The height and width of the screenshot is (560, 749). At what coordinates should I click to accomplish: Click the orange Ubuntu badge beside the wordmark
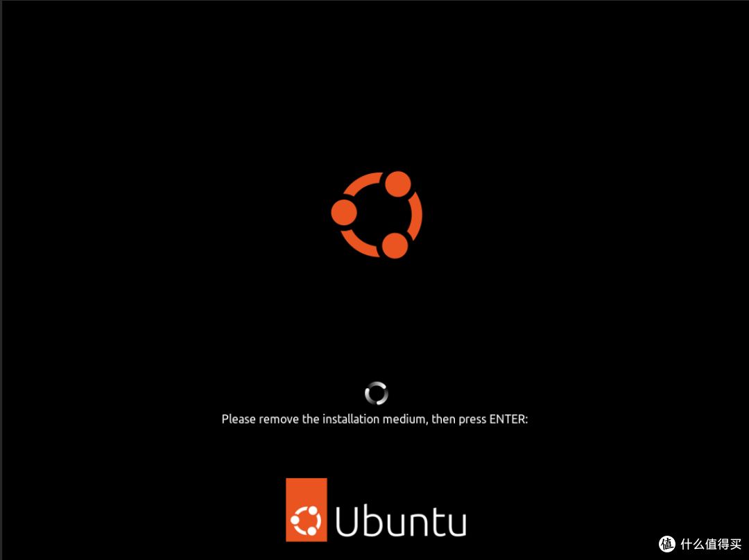[x=307, y=510]
